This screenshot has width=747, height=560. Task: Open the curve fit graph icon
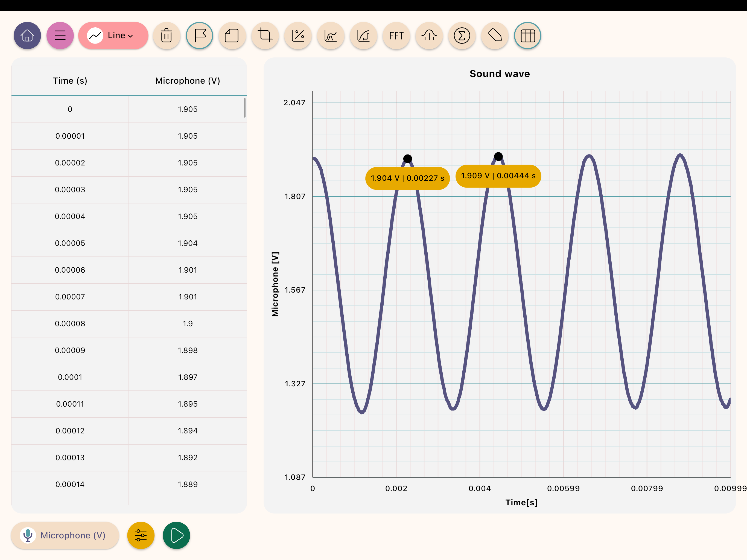pyautogui.click(x=331, y=36)
